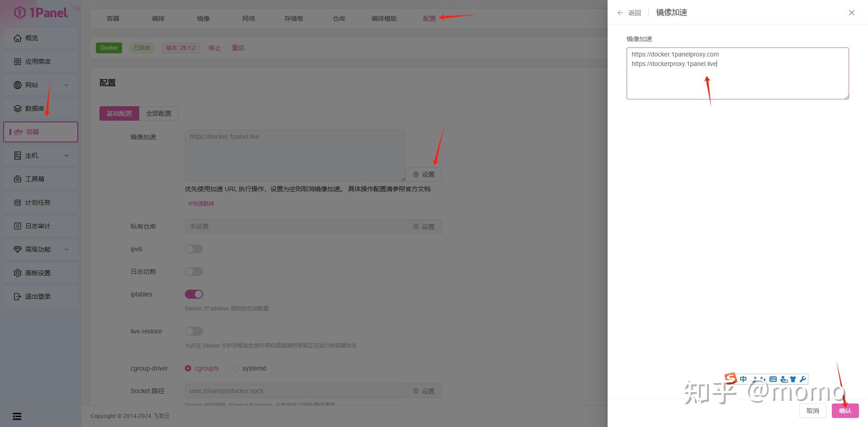Open the 镜像 images tab
Viewport: 868px width, 427px height.
point(203,18)
